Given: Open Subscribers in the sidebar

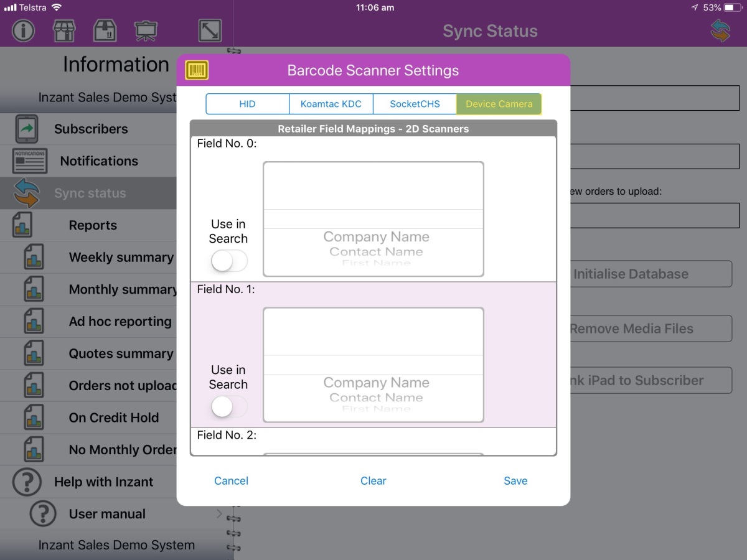Looking at the screenshot, I should (x=91, y=129).
